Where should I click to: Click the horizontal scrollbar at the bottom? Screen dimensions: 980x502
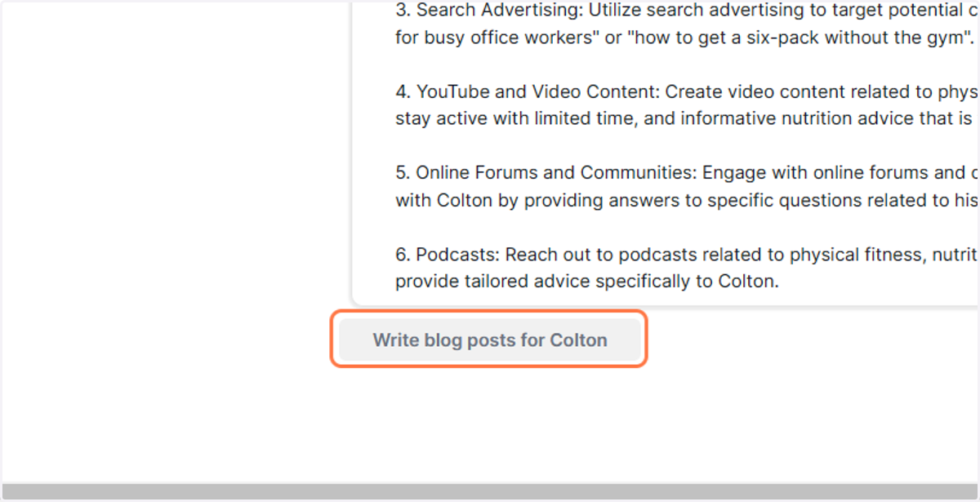(x=490, y=492)
